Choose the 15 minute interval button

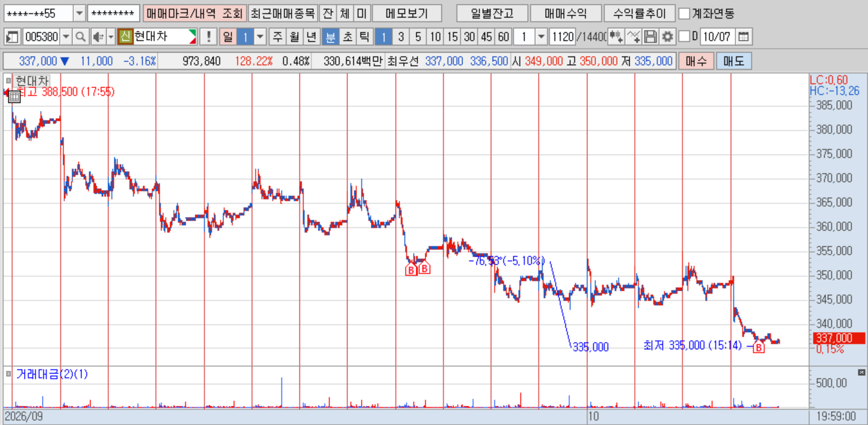452,37
